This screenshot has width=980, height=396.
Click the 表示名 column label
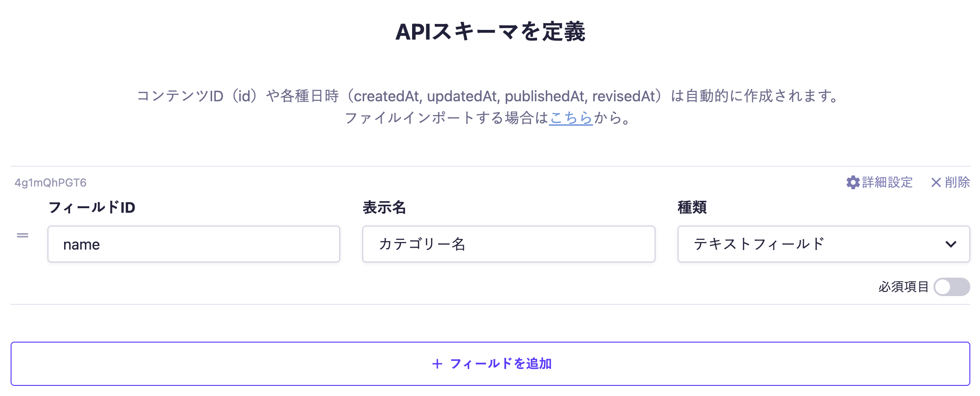pos(384,207)
